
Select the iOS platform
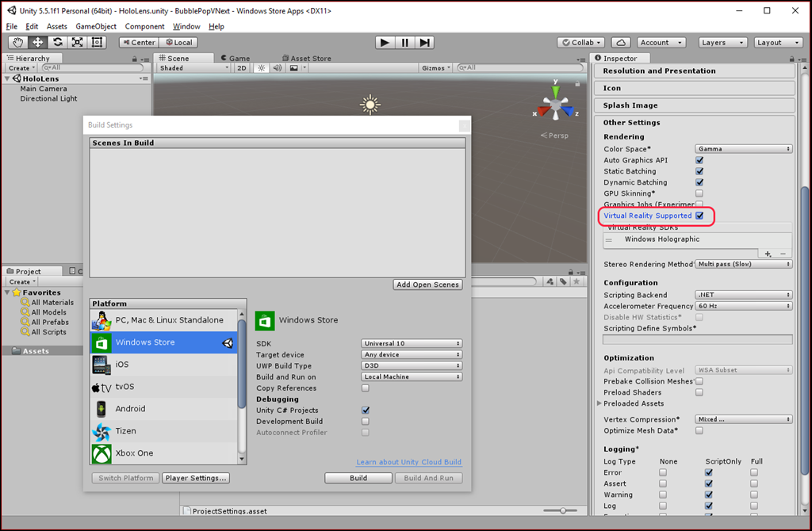(164, 365)
